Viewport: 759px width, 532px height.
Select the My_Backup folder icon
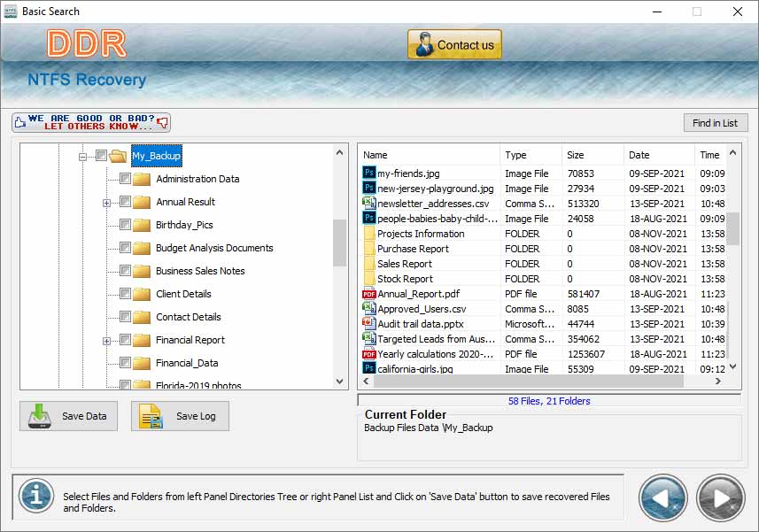[x=118, y=156]
